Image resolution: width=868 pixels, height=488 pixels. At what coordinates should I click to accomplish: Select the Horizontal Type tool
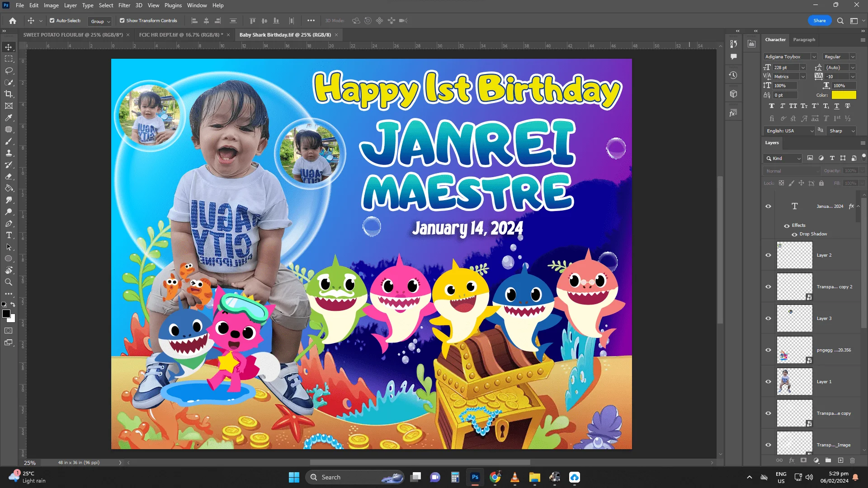9,235
